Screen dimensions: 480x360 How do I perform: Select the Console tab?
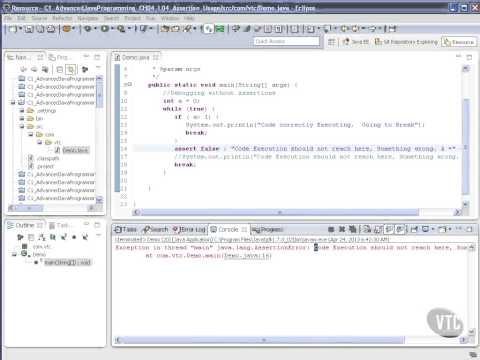[x=228, y=229]
